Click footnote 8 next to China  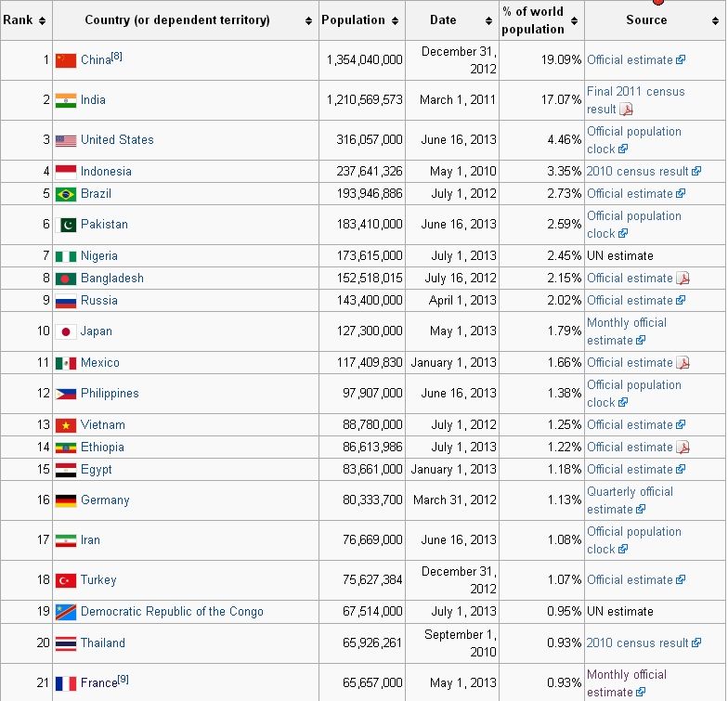117,57
